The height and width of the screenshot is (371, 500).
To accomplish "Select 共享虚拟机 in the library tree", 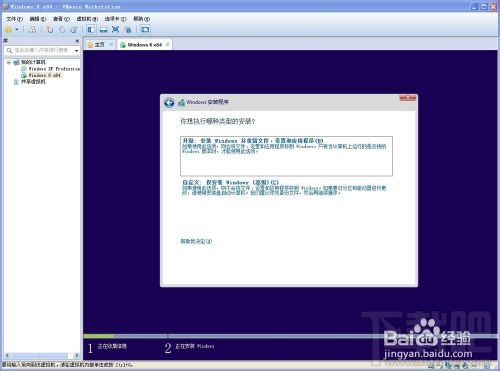I will coord(33,82).
